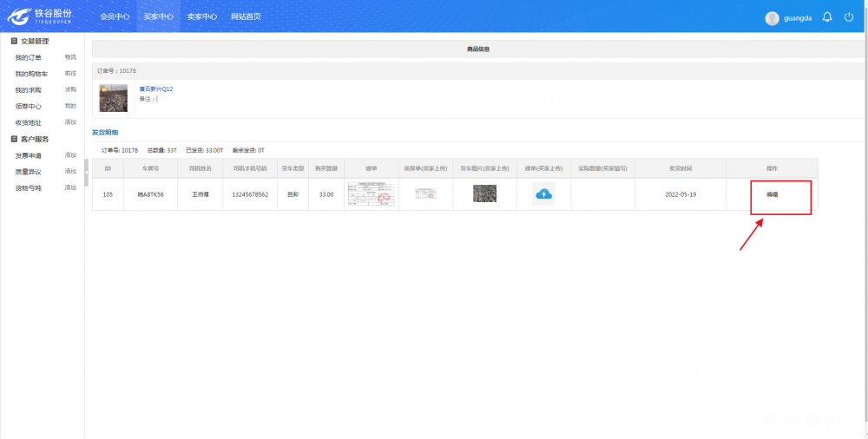The height and width of the screenshot is (439, 868).
Task: Collapse the sidebar using the splitter handle
Action: point(86,172)
